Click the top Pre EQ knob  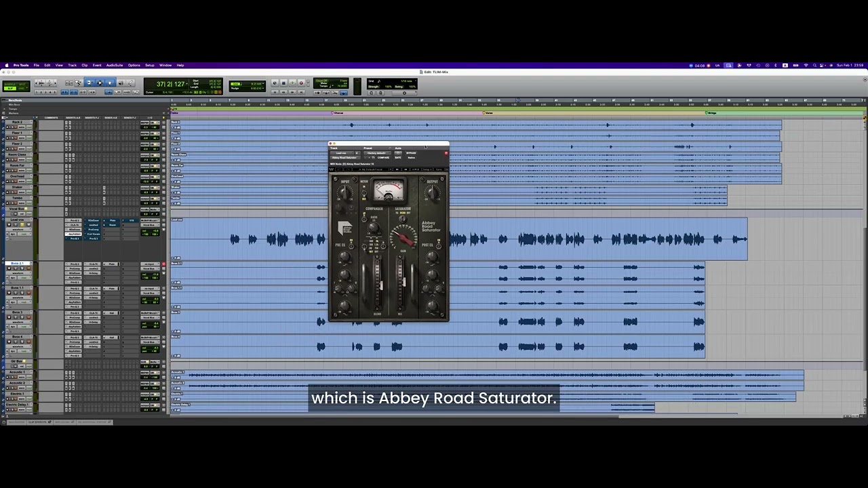[345, 257]
